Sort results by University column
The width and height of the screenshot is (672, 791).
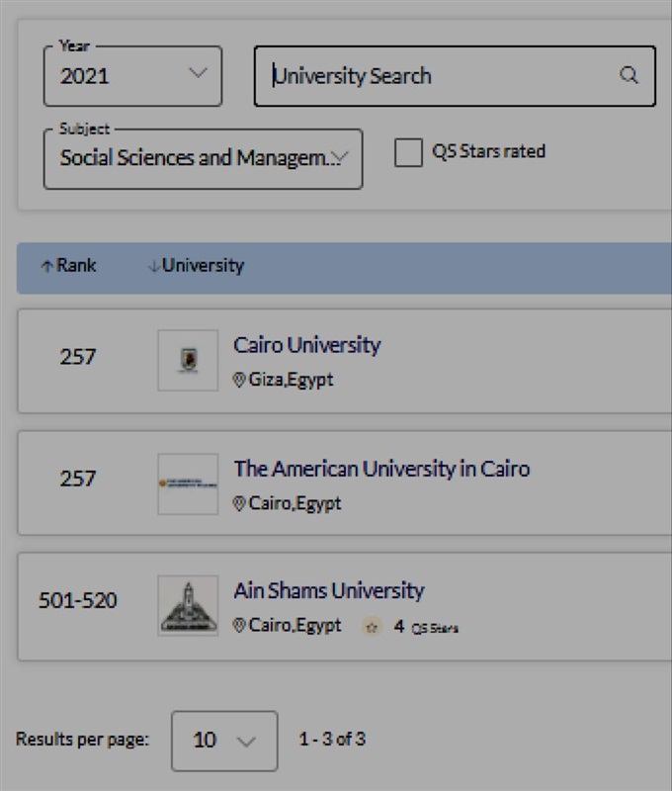coord(203,265)
